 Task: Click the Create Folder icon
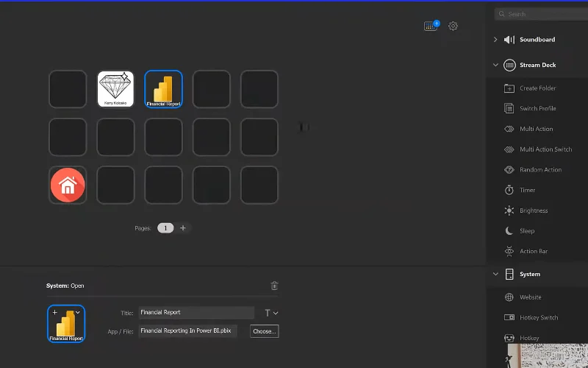coord(509,88)
